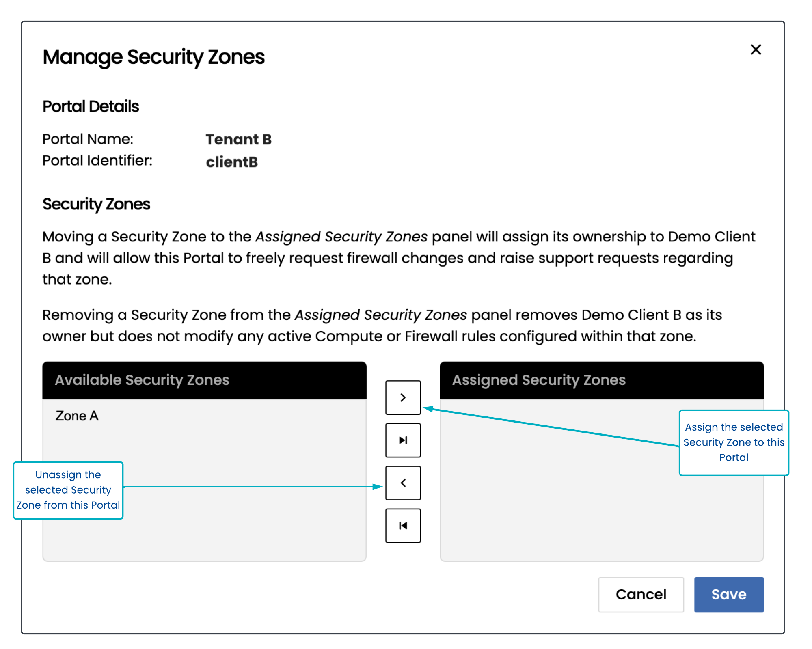Click the 'Unassign the selected Security Zone' callout

[68, 490]
